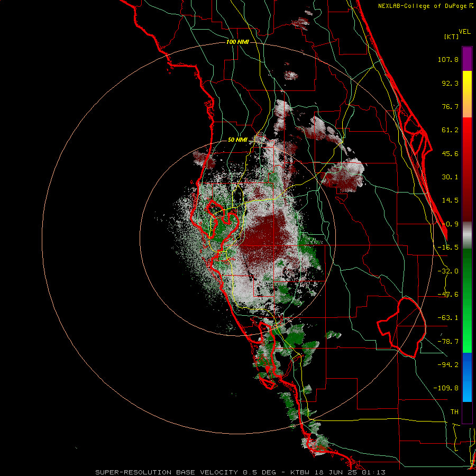The width and height of the screenshot is (476, 476).
Task: Click the TH threshold label
Action: pyautogui.click(x=454, y=412)
